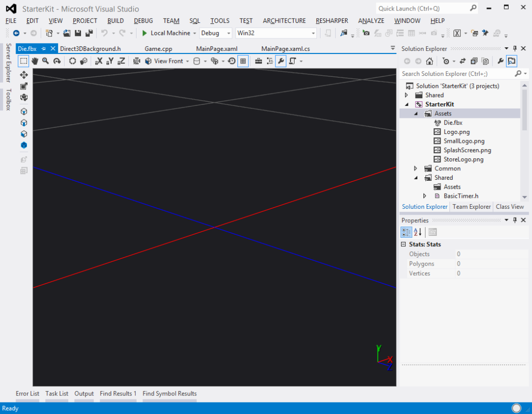Enable the Translate manipulator tool

[x=23, y=74]
